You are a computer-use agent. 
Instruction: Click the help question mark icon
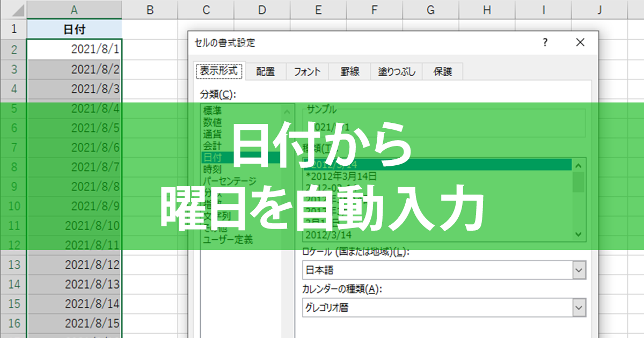tap(545, 43)
